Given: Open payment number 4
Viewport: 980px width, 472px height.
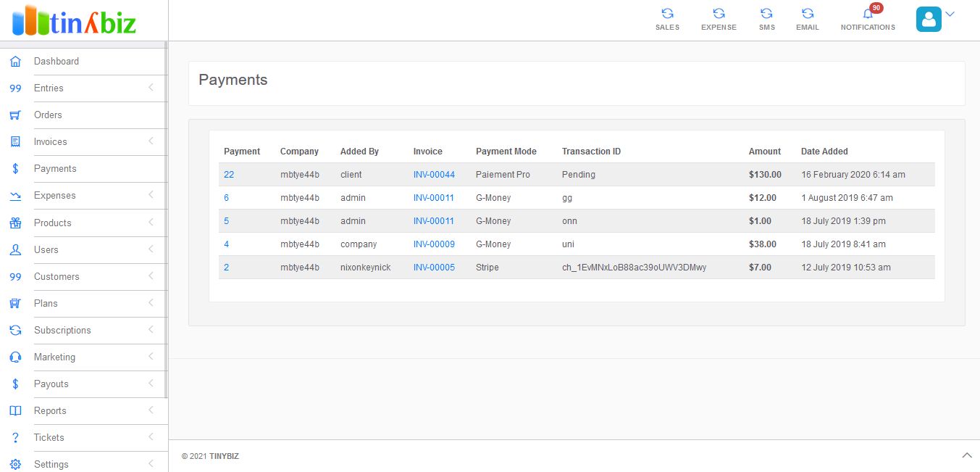Looking at the screenshot, I should [x=226, y=244].
